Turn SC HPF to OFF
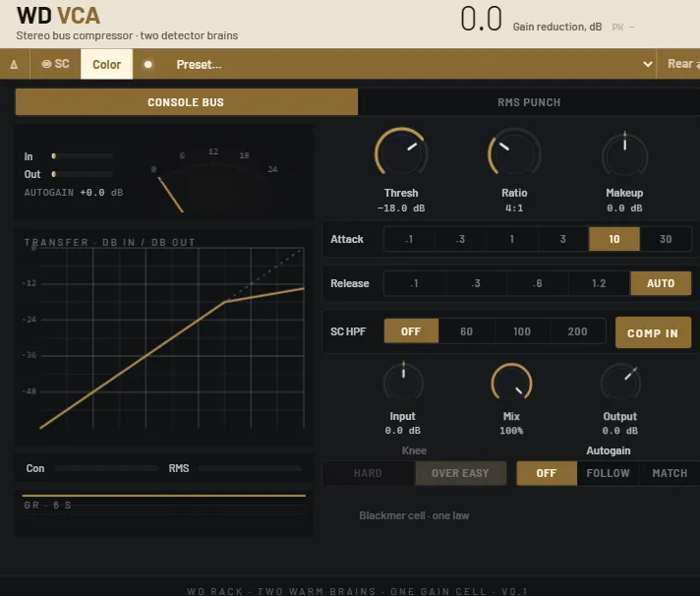Screen dimensions: 700x596 (411, 331)
